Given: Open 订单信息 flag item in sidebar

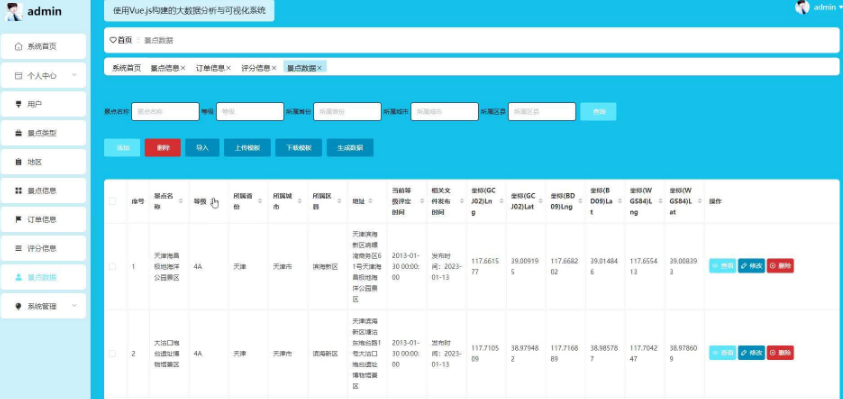Looking at the screenshot, I should pyautogui.click(x=43, y=219).
